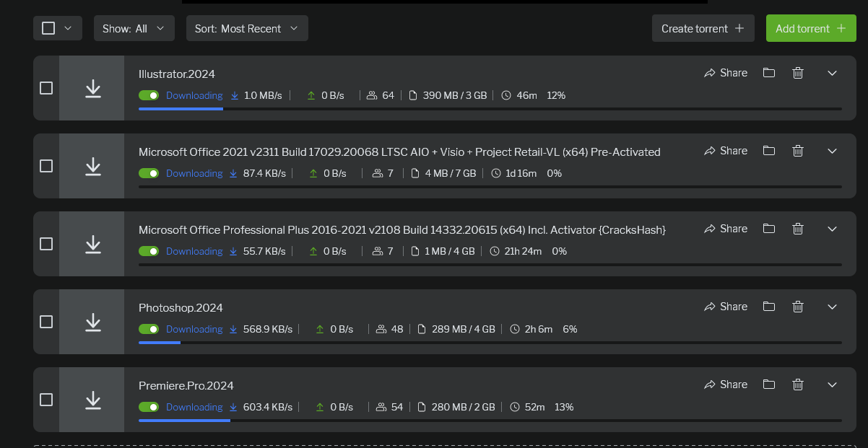The width and height of the screenshot is (868, 448).
Task: Open folder for Illustrator.2024 torrent
Action: (769, 72)
